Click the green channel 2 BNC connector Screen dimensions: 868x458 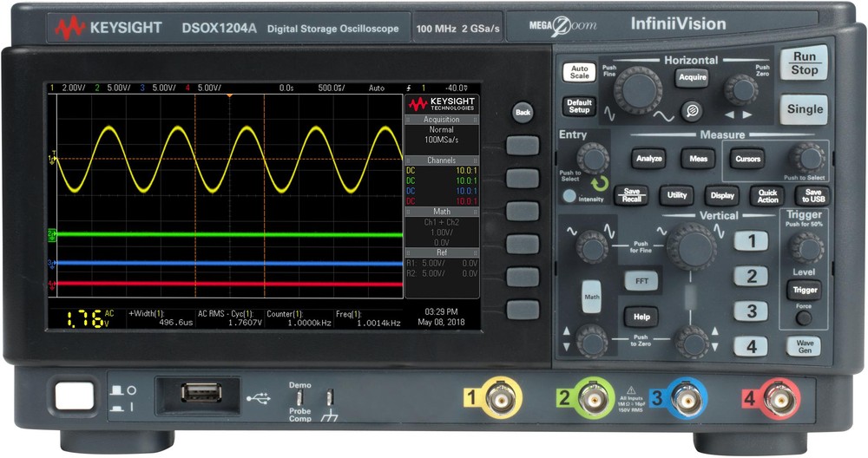592,398
